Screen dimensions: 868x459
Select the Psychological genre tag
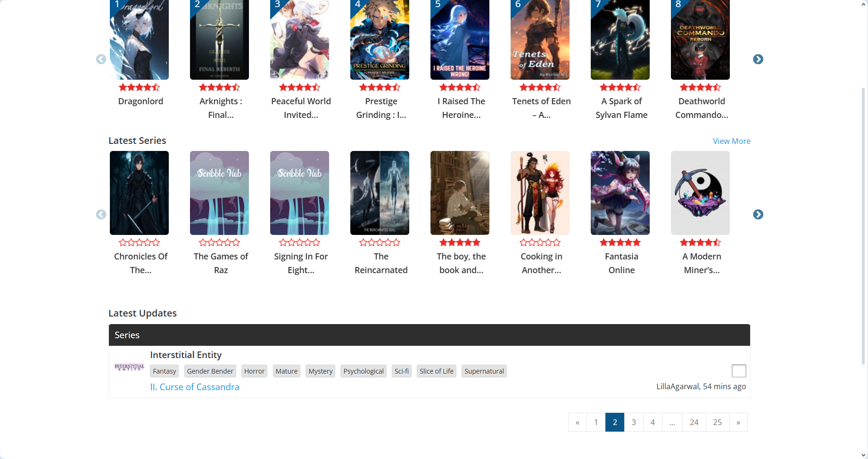[x=363, y=371]
